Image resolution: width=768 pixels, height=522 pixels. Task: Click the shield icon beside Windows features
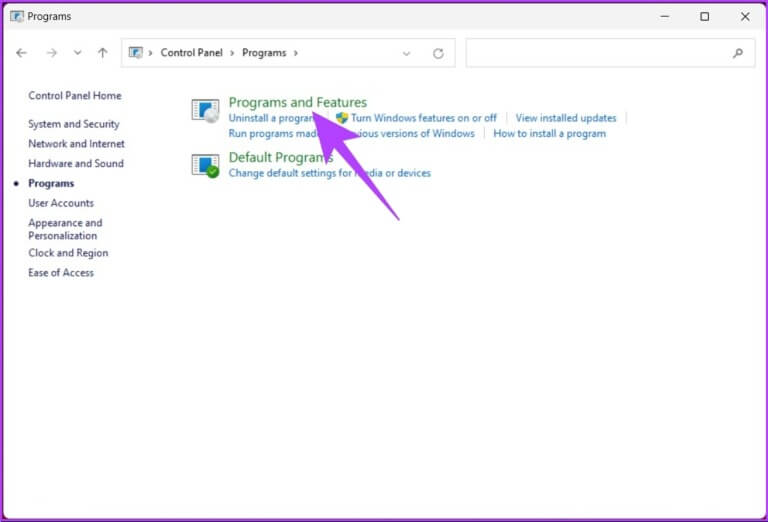[x=342, y=118]
